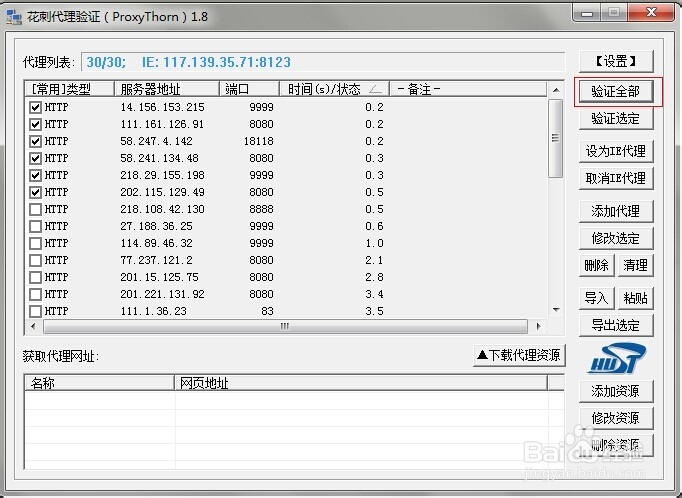Screen dimensions: 682x498
Task: Uncheck the proxy 58.247.4.142 checkbox
Action: pyautogui.click(x=35, y=141)
